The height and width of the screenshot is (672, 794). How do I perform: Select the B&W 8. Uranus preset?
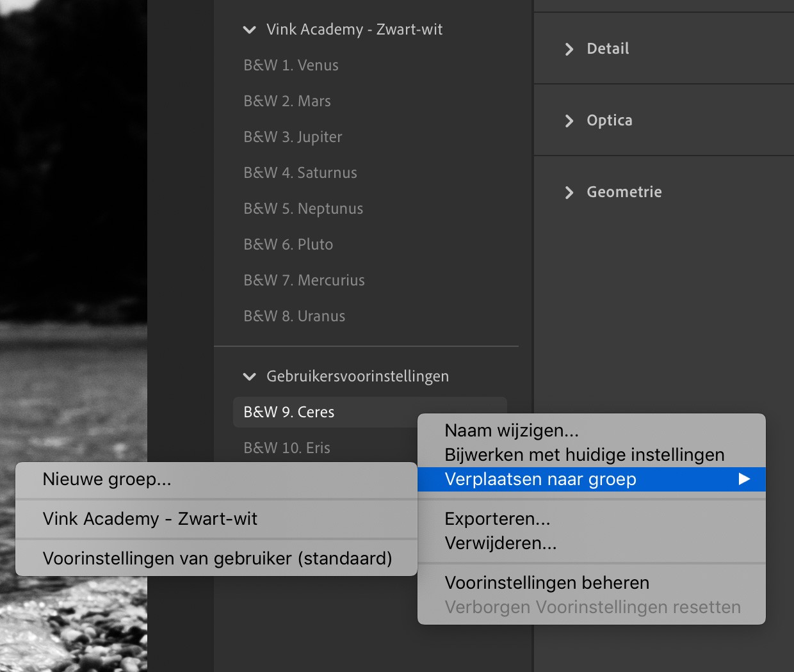point(294,316)
